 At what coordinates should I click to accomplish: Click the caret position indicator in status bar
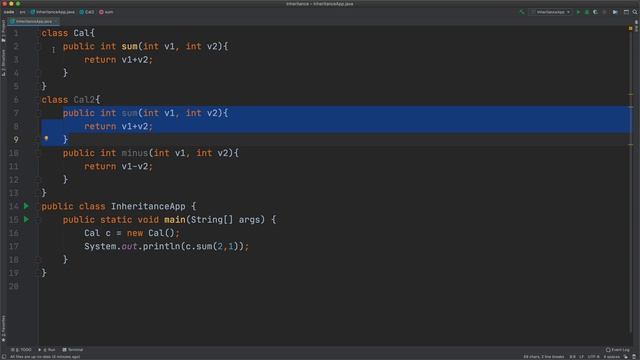[x=573, y=357]
